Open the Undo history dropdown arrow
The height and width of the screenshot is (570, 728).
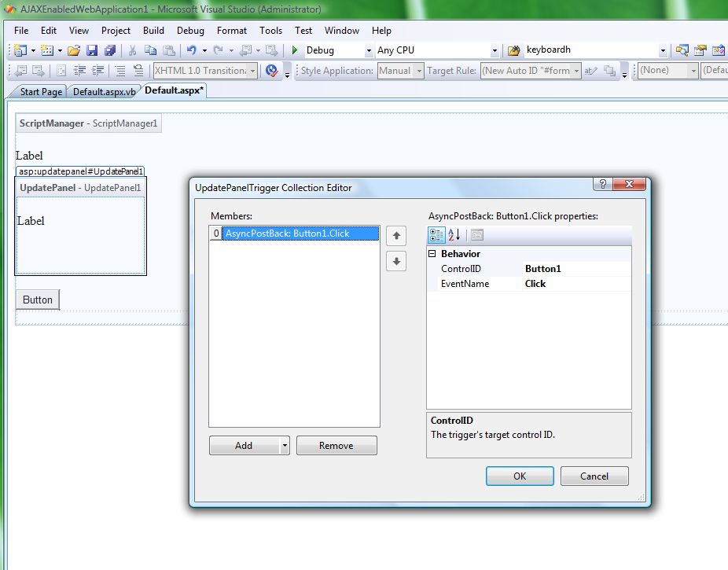[204, 50]
